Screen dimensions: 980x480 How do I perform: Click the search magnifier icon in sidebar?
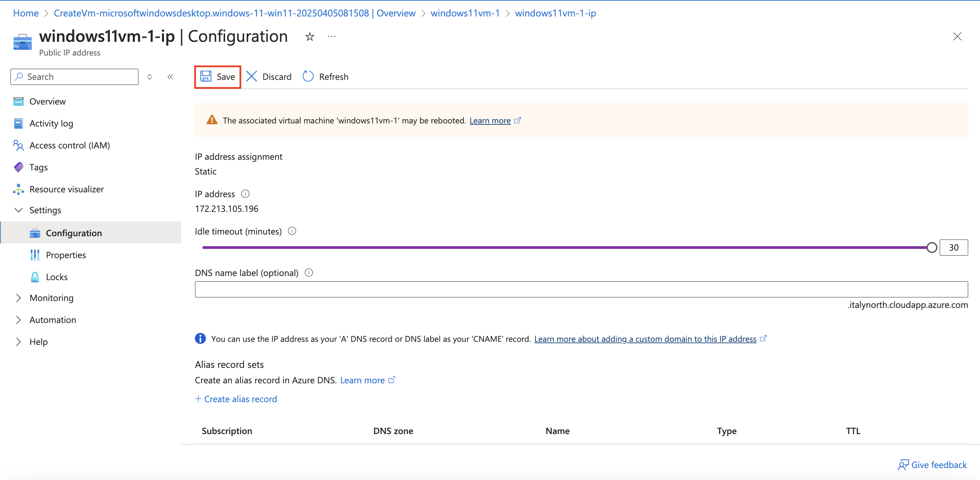point(18,76)
